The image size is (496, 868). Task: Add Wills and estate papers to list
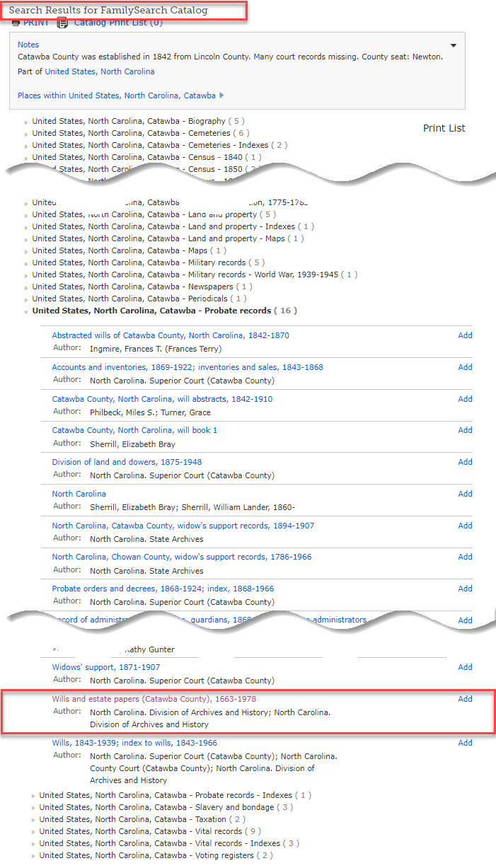[465, 699]
